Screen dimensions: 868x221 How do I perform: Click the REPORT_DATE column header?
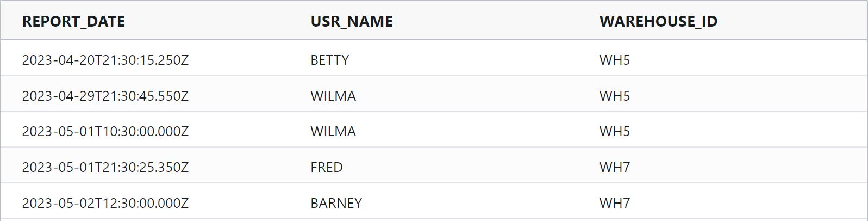point(73,22)
